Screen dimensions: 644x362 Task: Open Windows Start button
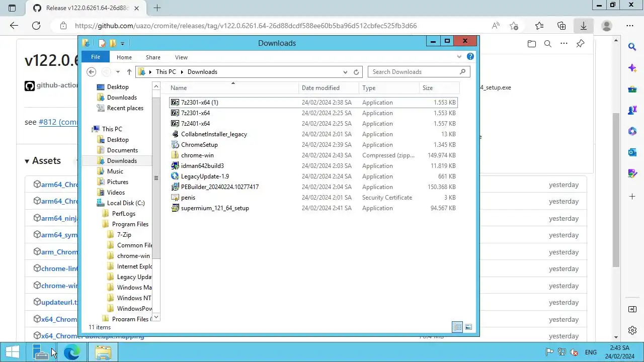click(13, 352)
